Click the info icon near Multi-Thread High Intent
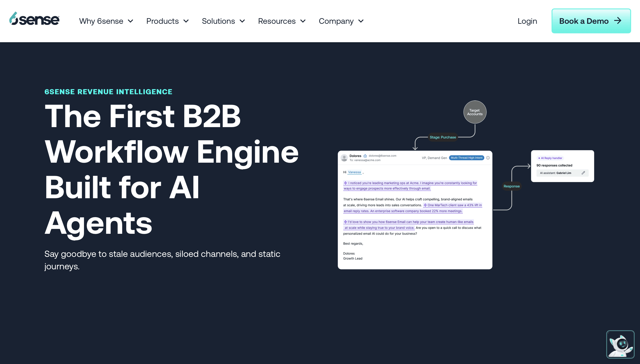 click(488, 158)
